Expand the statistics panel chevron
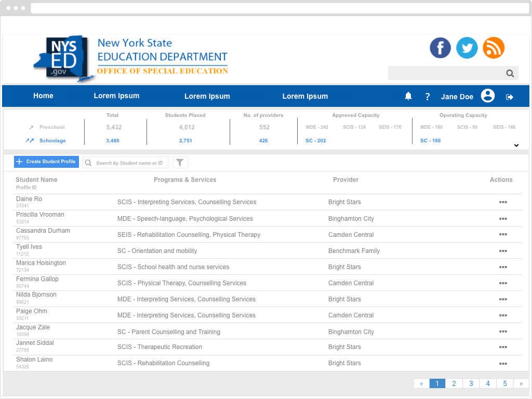This screenshot has width=532, height=399. pyautogui.click(x=516, y=145)
